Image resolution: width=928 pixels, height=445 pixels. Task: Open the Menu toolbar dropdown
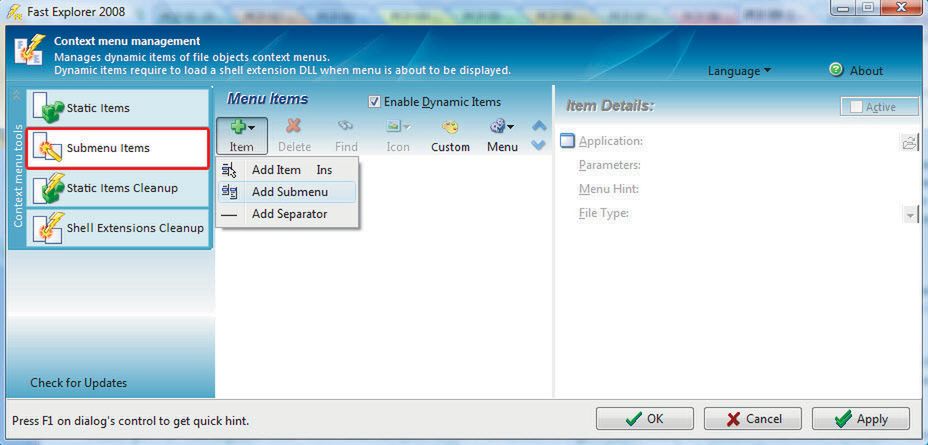(502, 136)
